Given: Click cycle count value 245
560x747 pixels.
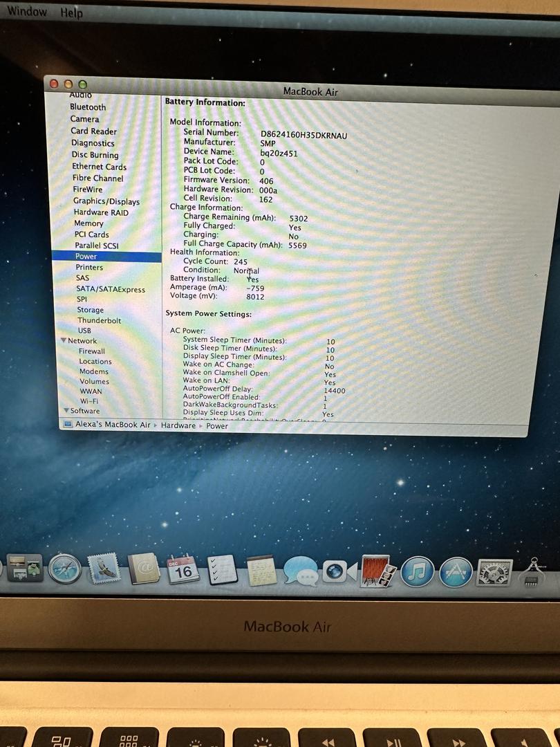Looking at the screenshot, I should (x=241, y=261).
